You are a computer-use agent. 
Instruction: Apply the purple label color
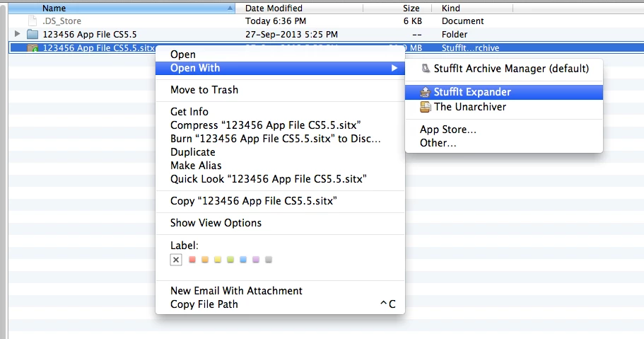[256, 260]
